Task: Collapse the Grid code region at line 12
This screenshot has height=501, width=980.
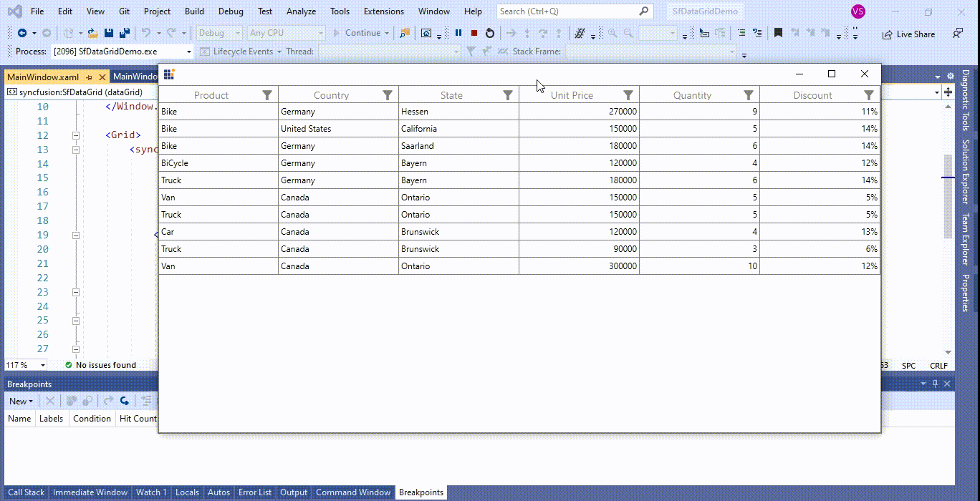Action: click(x=75, y=135)
